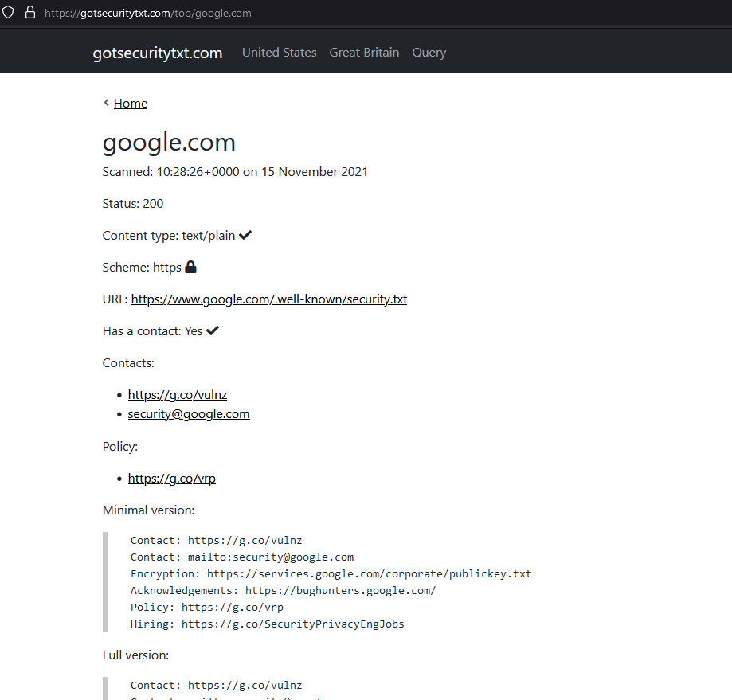732x700 pixels.
Task: Open the google.com security.txt URL link
Action: click(x=269, y=299)
